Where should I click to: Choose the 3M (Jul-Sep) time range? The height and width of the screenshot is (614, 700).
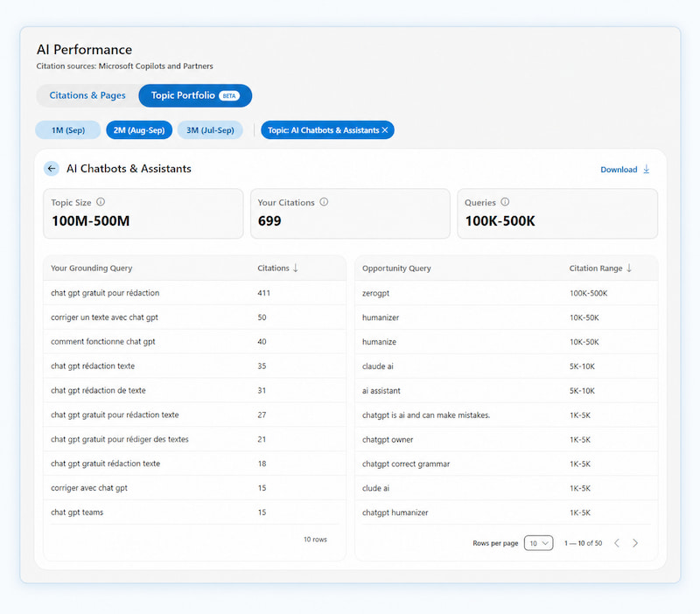210,130
